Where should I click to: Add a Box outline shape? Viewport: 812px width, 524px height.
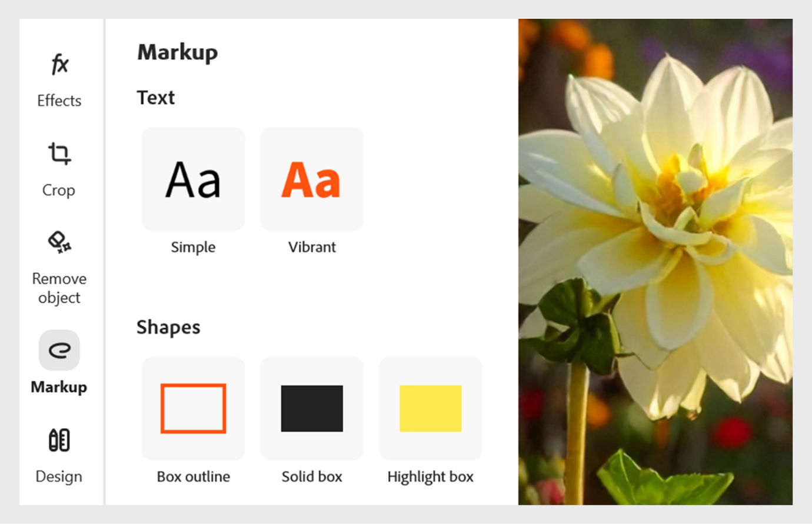point(193,408)
